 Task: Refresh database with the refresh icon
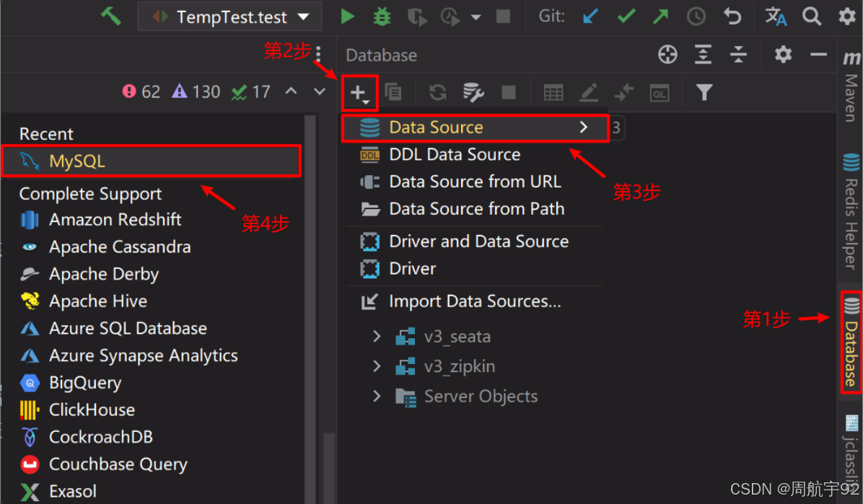pos(437,92)
